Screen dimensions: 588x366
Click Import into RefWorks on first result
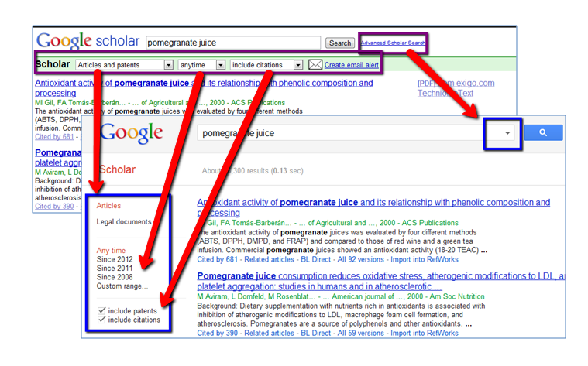(425, 259)
